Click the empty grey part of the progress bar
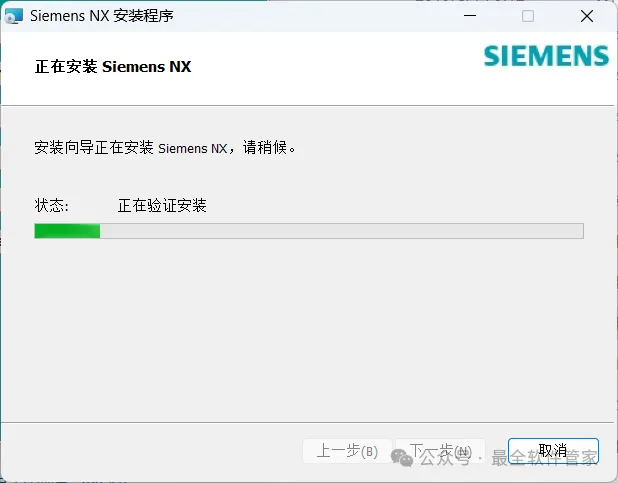618x483 pixels. 342,231
